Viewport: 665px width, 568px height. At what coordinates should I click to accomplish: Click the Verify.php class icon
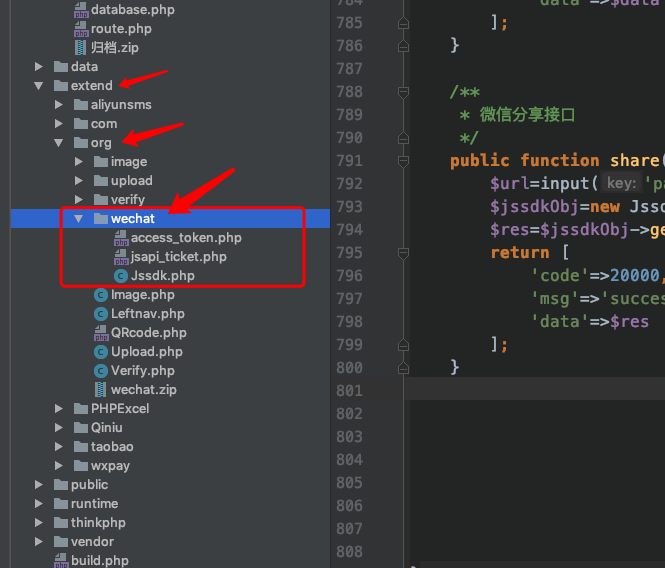(x=101, y=371)
